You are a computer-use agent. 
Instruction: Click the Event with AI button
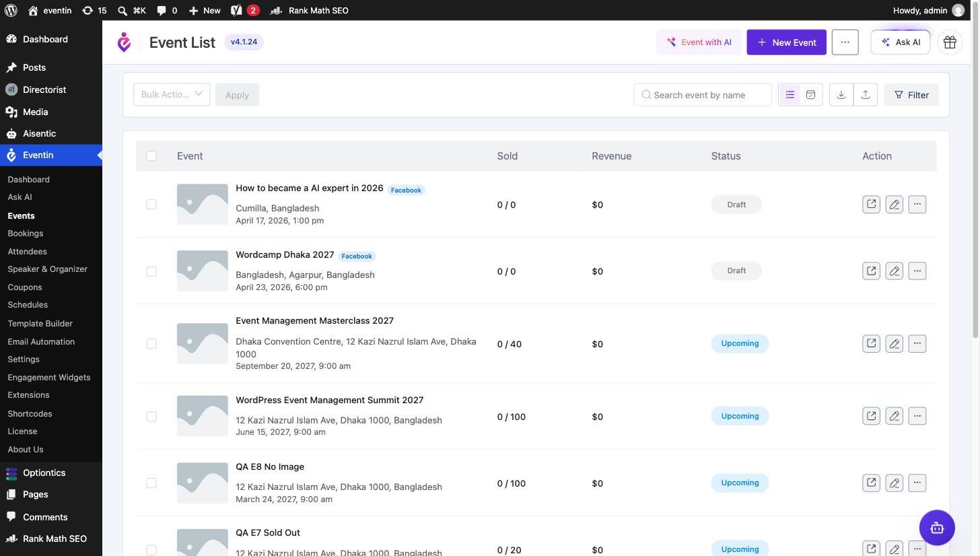[699, 42]
